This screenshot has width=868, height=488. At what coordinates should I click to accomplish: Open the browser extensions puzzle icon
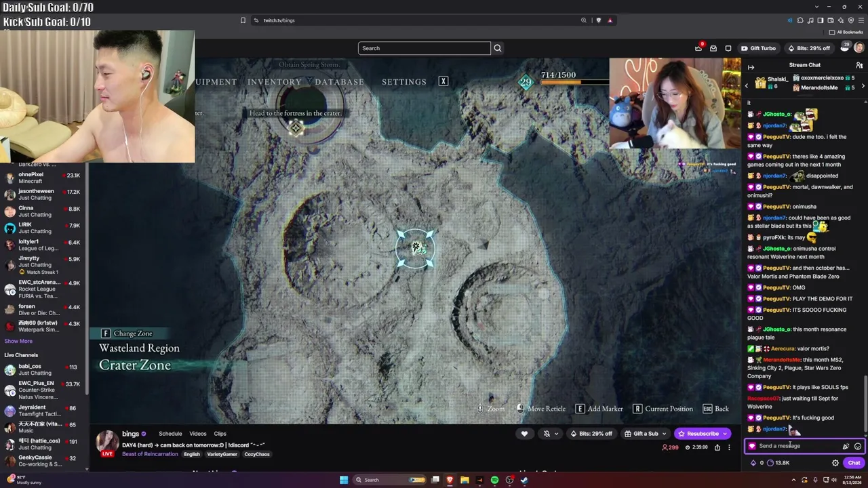pyautogui.click(x=800, y=20)
